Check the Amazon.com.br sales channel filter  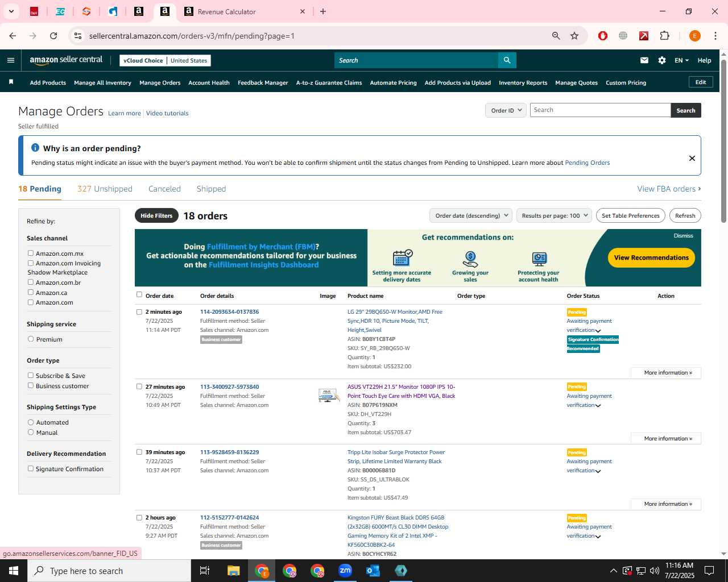tap(31, 282)
